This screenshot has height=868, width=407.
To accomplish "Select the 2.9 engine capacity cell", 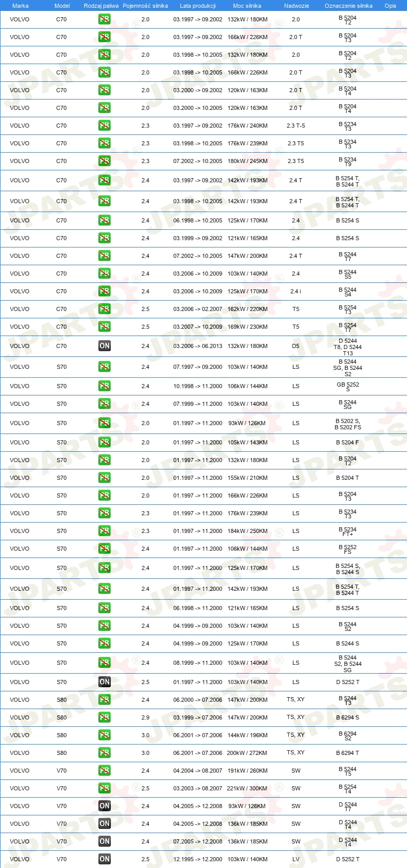I will click(145, 717).
